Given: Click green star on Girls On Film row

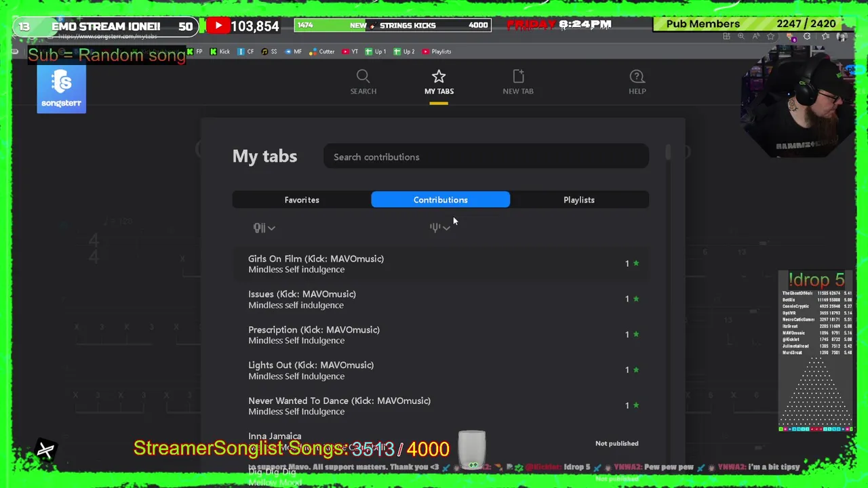Looking at the screenshot, I should [636, 263].
